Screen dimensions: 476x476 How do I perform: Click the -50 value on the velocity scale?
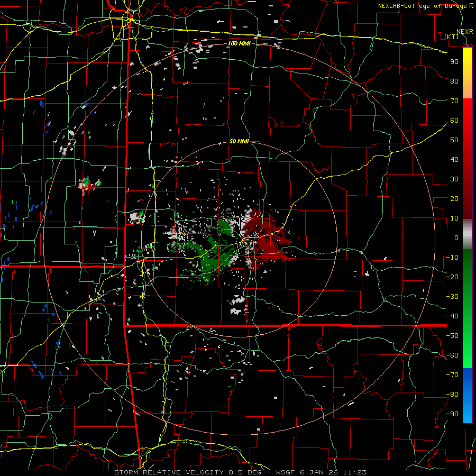(x=452, y=336)
